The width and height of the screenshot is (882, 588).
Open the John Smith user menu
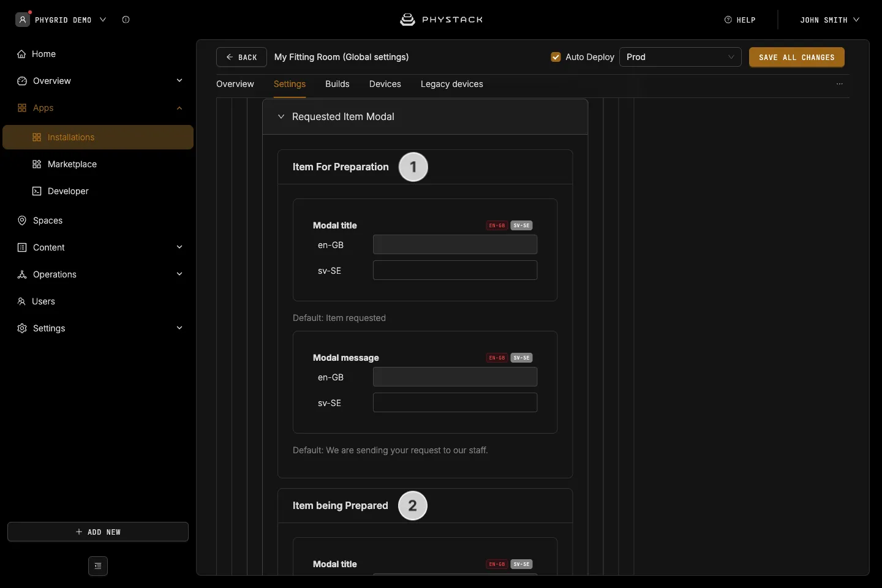(830, 20)
